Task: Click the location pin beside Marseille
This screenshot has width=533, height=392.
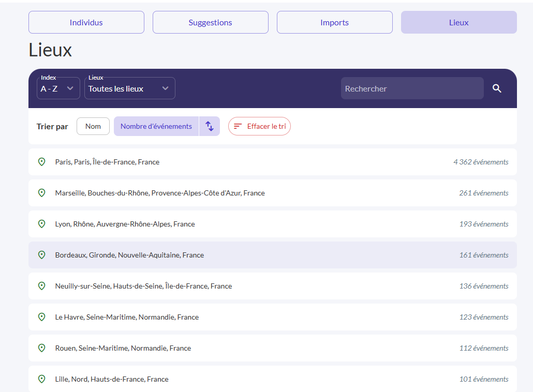Action: [x=41, y=193]
